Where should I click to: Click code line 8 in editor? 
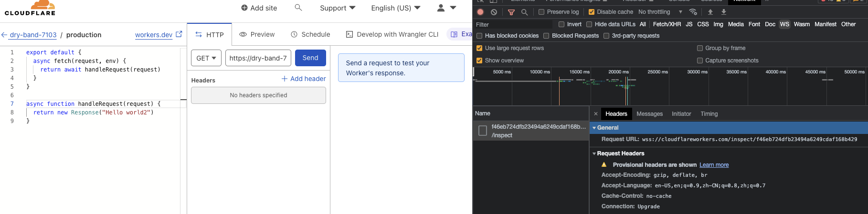tap(93, 112)
